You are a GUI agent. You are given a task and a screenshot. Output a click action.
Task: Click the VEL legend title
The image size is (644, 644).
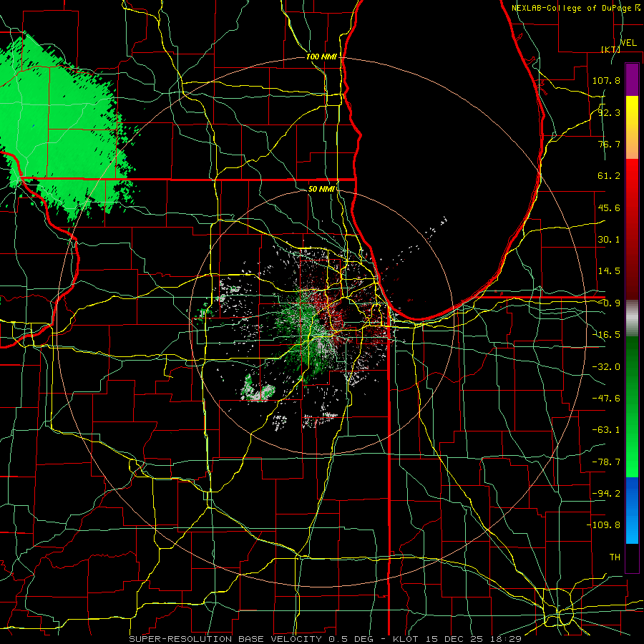click(628, 43)
